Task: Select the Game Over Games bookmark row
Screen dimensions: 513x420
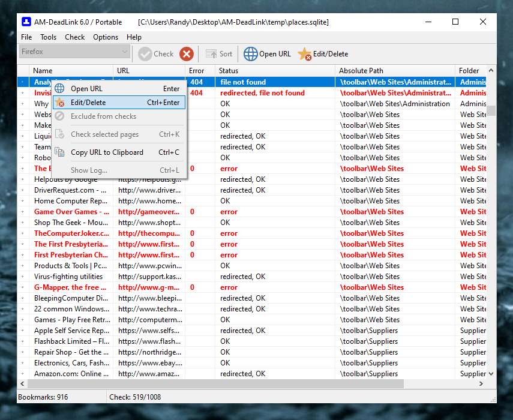Action: [x=71, y=212]
